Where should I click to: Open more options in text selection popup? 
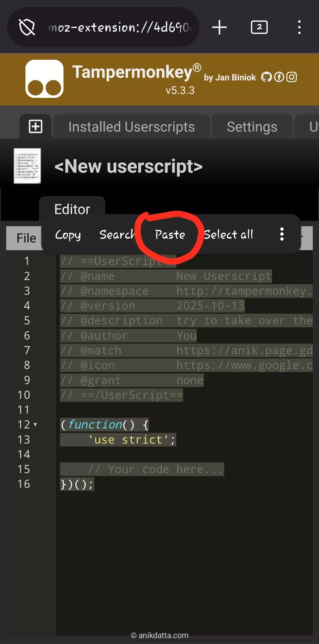coord(282,234)
